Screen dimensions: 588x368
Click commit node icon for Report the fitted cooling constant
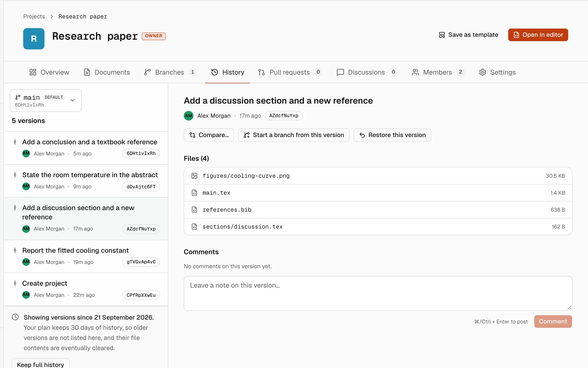pos(15,250)
